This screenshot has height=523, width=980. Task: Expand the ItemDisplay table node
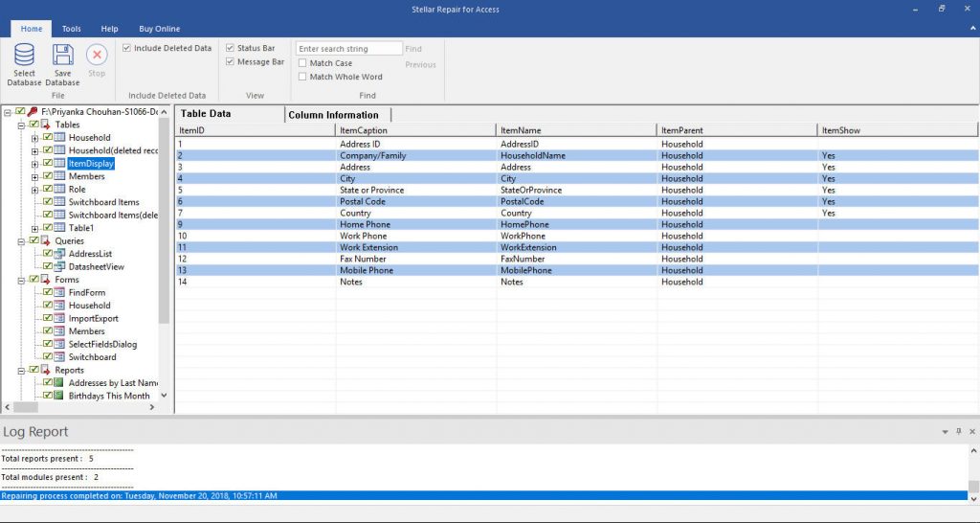[x=35, y=164]
